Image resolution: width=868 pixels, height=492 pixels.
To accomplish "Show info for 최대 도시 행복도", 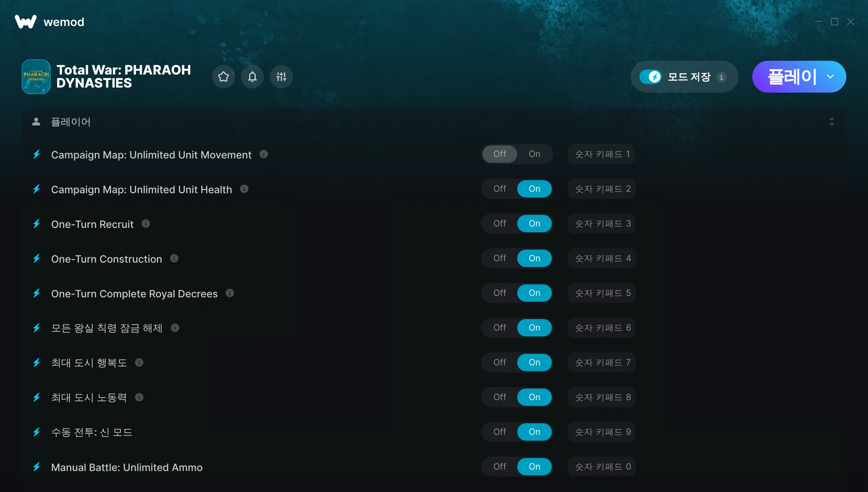I will pos(139,362).
